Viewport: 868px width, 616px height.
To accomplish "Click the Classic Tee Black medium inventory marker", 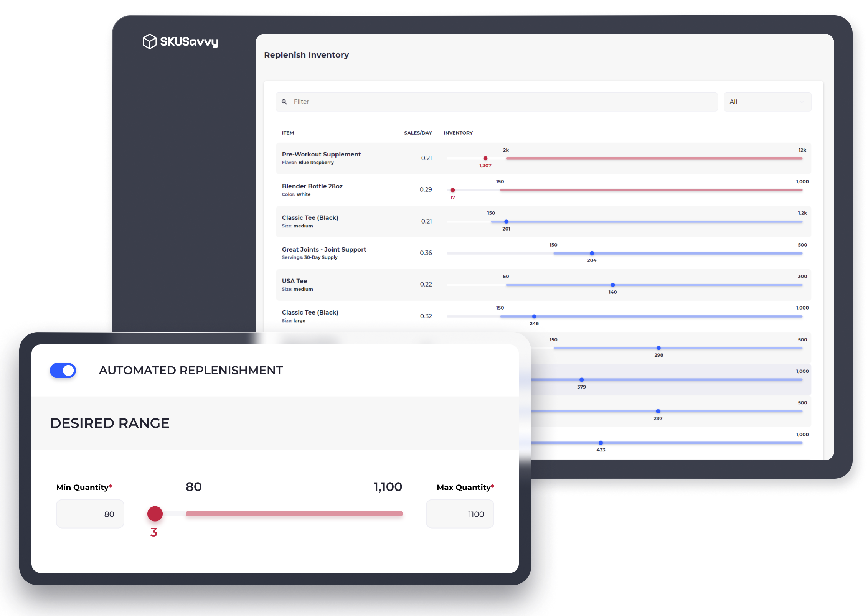I will click(x=506, y=221).
